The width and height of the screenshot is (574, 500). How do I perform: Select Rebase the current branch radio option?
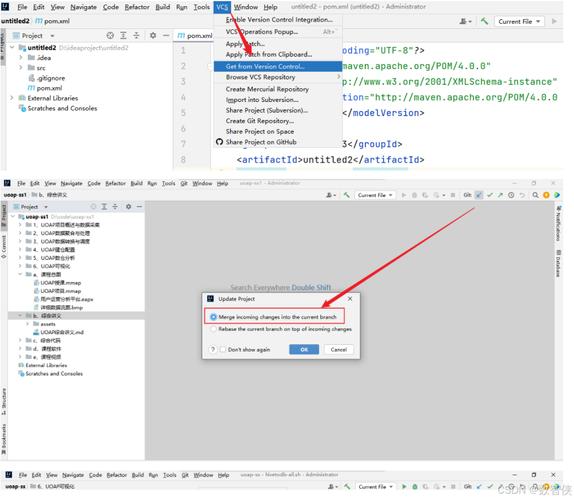(213, 329)
